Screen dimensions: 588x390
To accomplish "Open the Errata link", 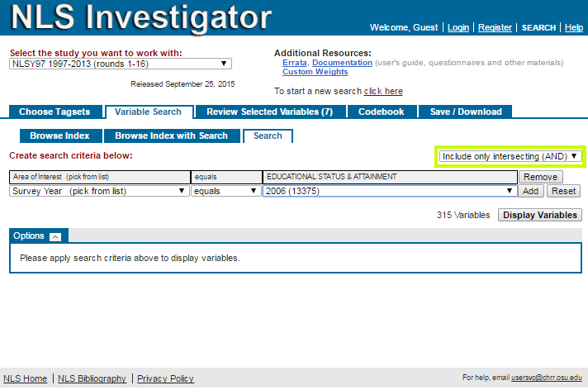I will pyautogui.click(x=295, y=63).
